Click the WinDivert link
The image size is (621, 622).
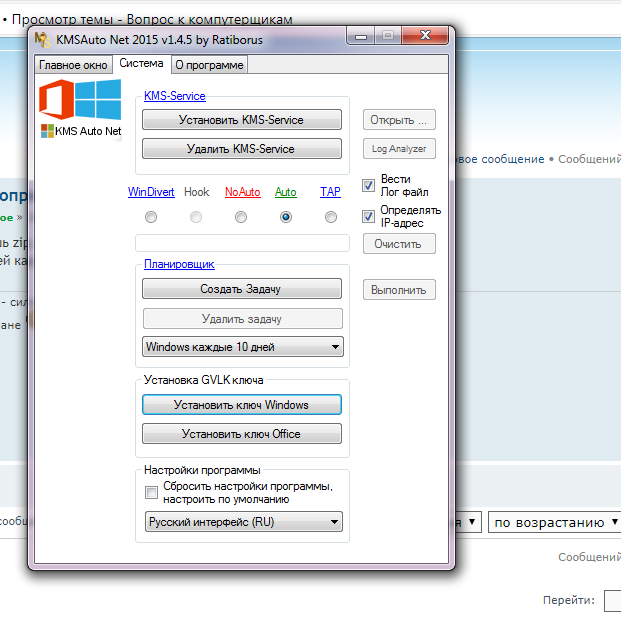151,192
